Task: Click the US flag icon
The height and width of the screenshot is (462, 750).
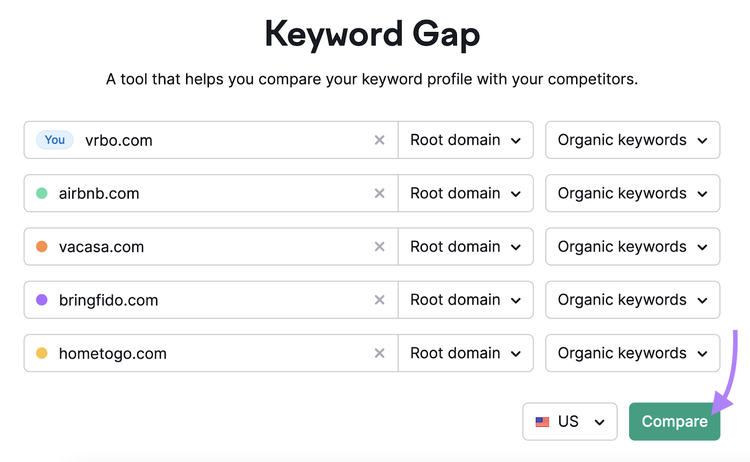Action: point(542,422)
